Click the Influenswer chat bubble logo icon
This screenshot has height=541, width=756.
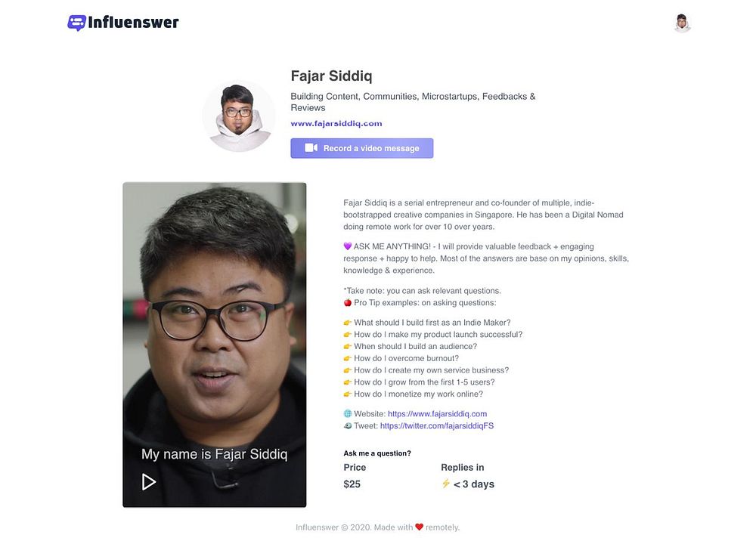(x=76, y=23)
